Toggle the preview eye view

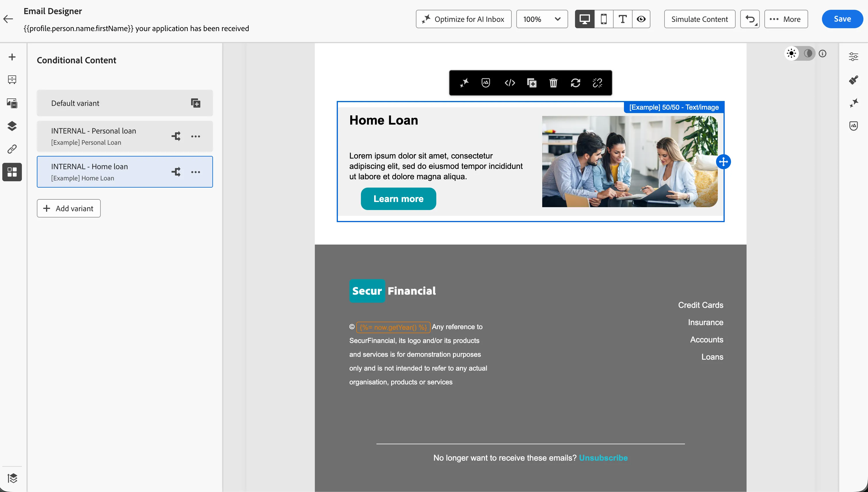click(641, 19)
